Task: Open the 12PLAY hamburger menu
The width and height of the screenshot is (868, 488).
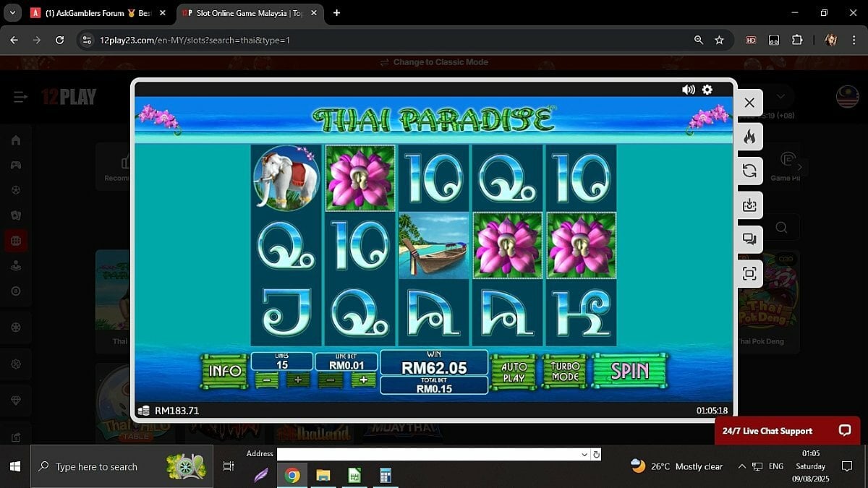Action: click(x=20, y=97)
